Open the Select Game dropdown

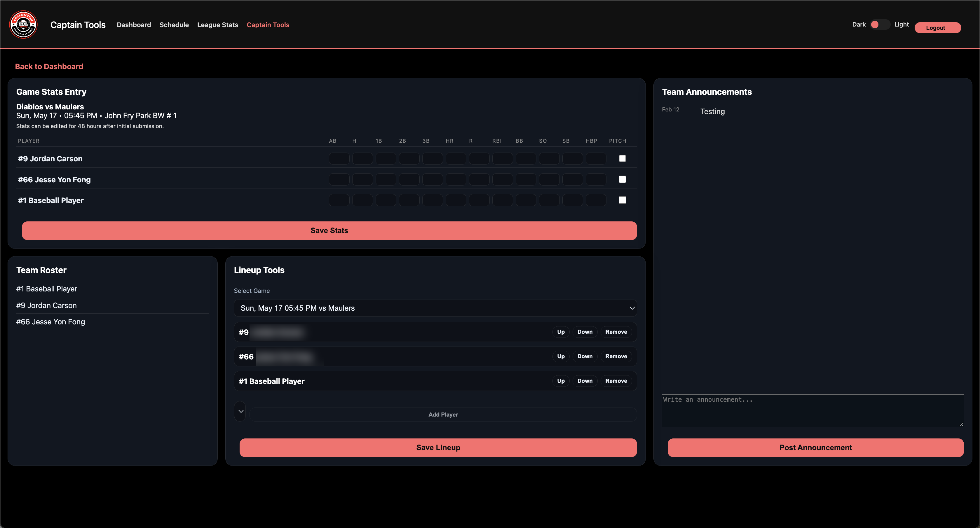tap(435, 308)
